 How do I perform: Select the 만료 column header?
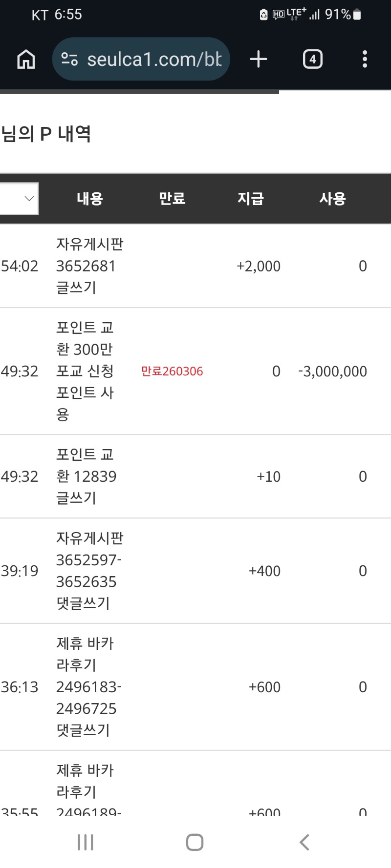(x=172, y=199)
